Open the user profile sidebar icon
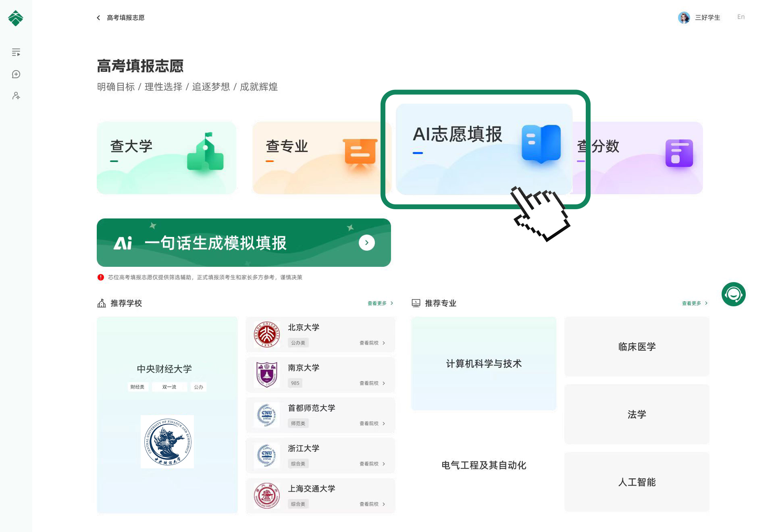The image size is (774, 532). click(x=16, y=96)
